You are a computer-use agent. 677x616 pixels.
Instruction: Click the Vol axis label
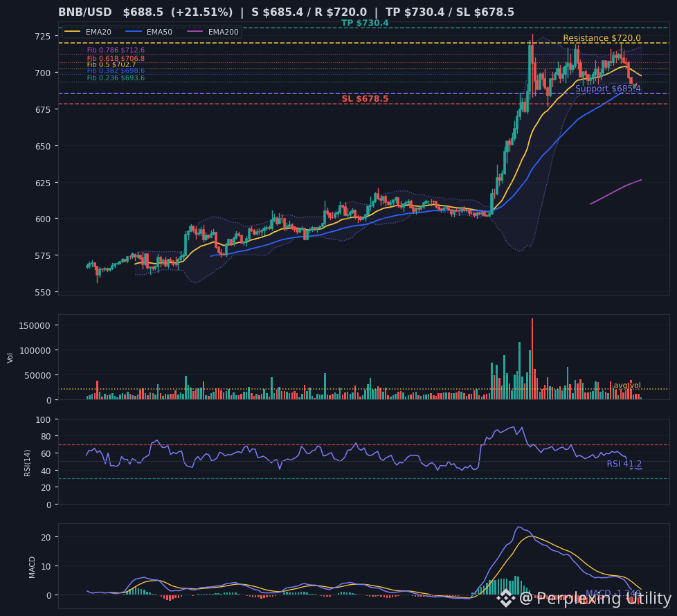10,357
